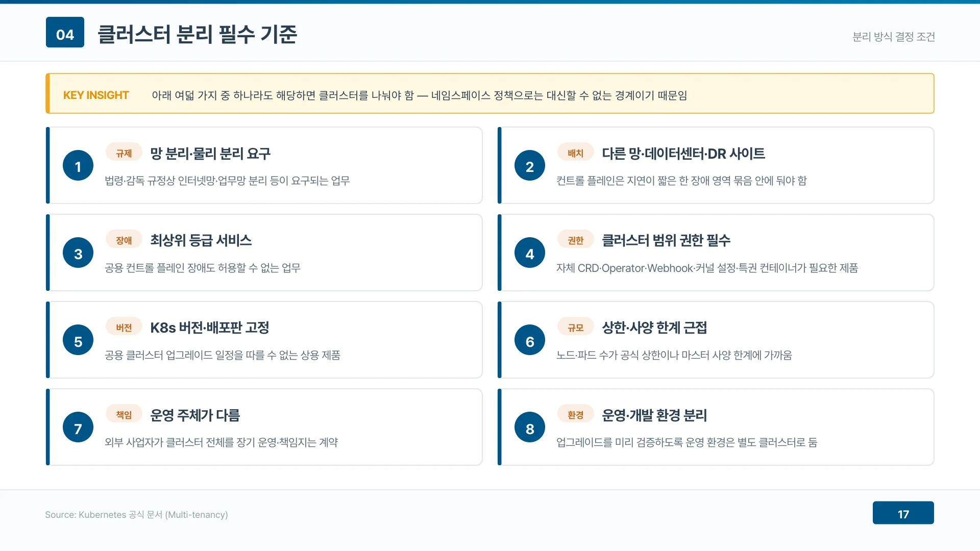Click description 공용 클러스터 업그레이드 일정을 따를 수 없는
Screen dimensions: 980x551
(x=223, y=355)
